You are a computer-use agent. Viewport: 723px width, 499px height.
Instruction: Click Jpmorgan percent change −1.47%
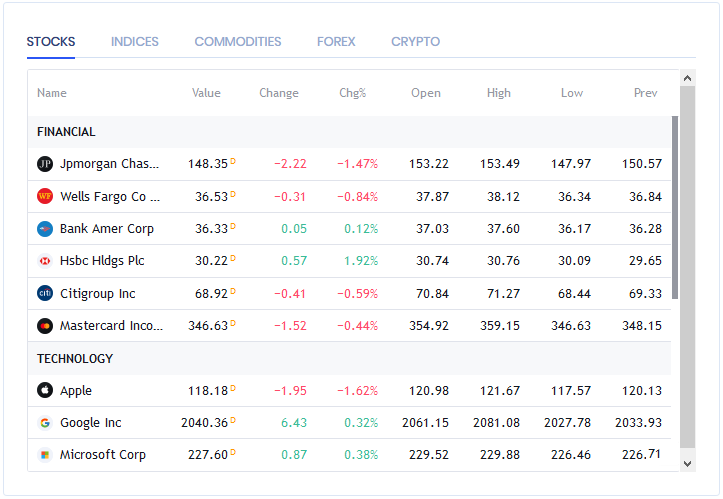coord(357,164)
